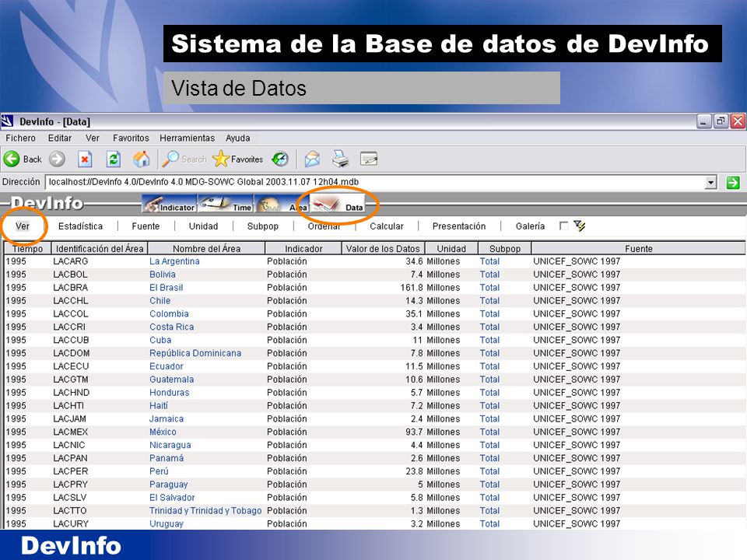Click Total link in the Uruguay row

tap(489, 523)
